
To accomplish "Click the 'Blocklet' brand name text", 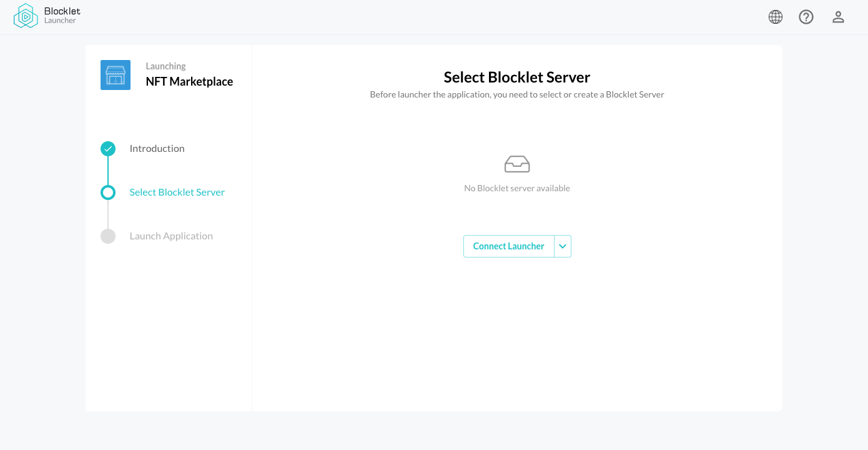I will click(62, 11).
